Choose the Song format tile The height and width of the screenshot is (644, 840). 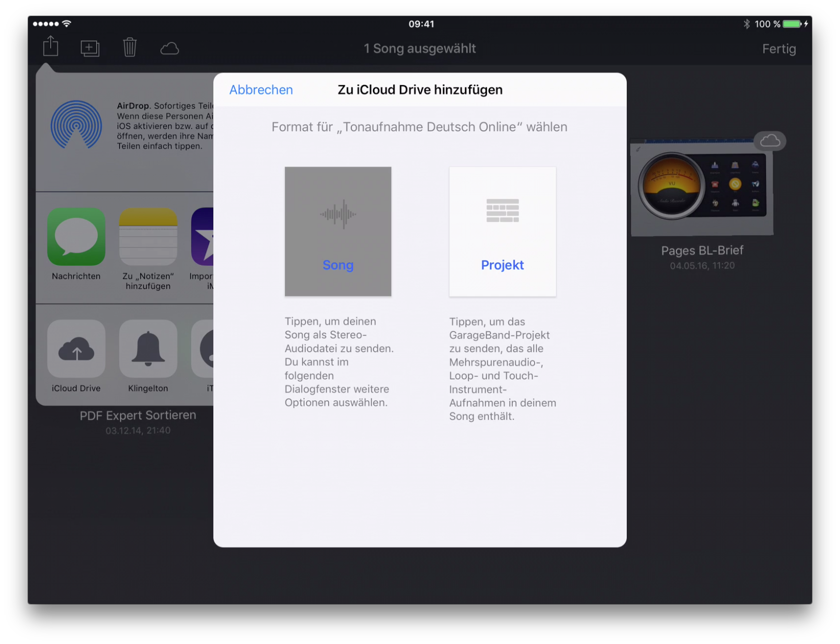pos(338,231)
